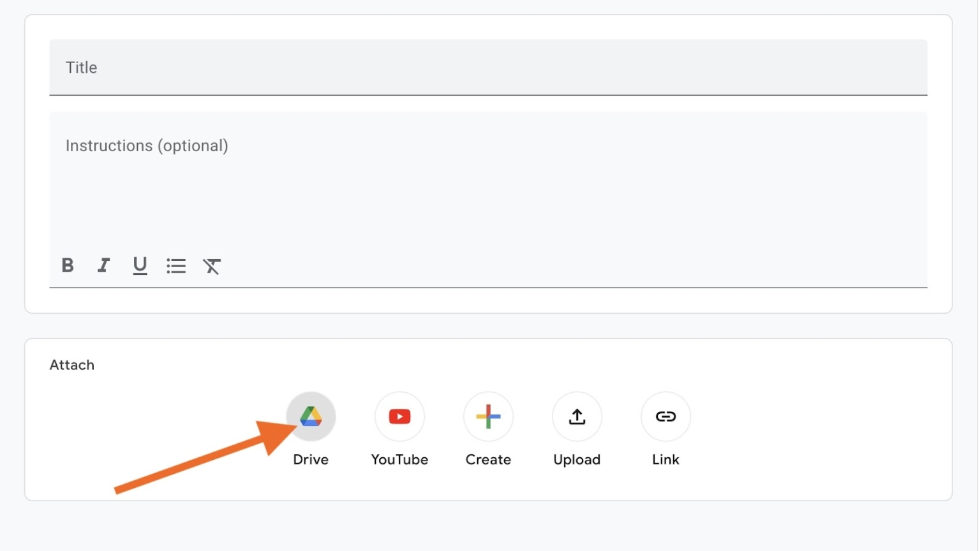Insert a bulleted list in instructions
980x551 pixels.
pyautogui.click(x=176, y=266)
